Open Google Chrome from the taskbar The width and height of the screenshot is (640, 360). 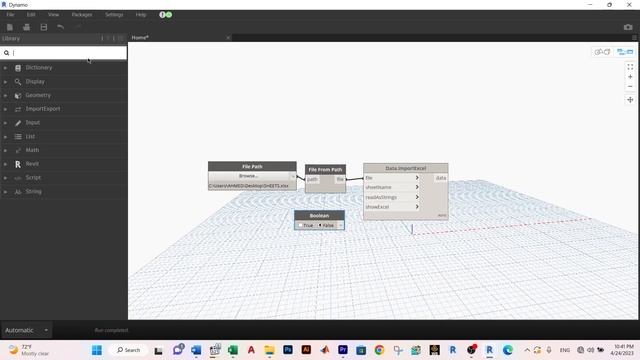click(x=379, y=350)
